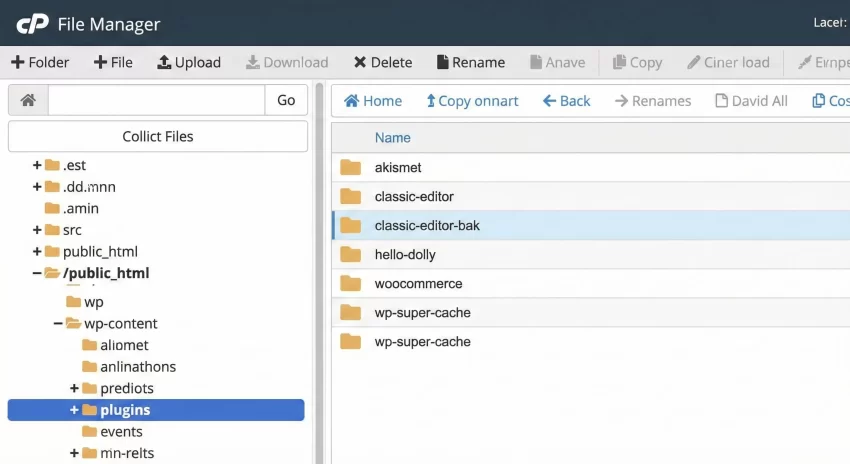Image resolution: width=850 pixels, height=464 pixels.
Task: Select .amin folder in tree
Action: [x=81, y=208]
